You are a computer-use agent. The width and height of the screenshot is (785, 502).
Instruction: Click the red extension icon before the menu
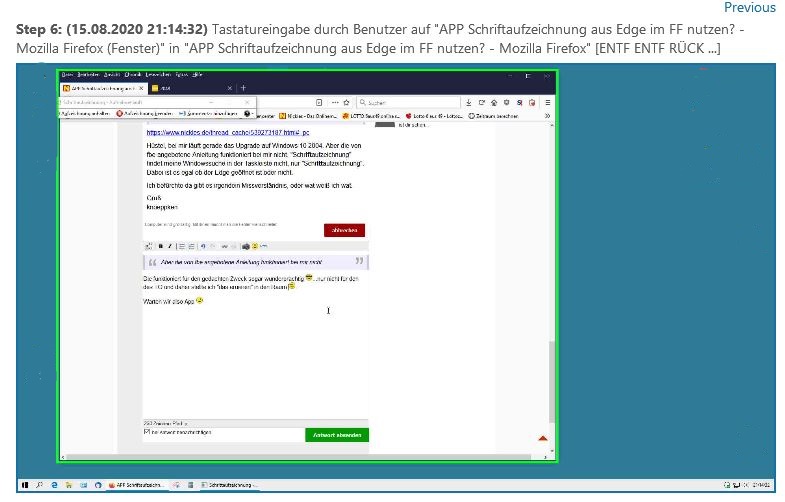click(x=532, y=103)
